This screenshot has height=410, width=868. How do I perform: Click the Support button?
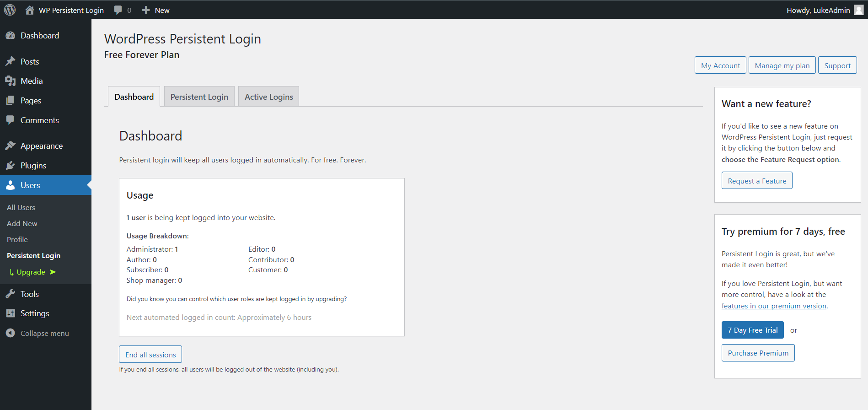pos(837,65)
